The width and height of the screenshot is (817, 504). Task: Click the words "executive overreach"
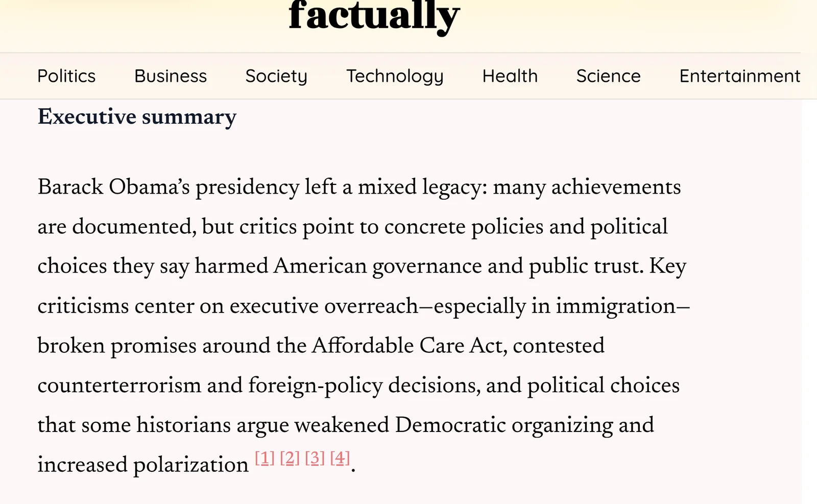(x=324, y=306)
